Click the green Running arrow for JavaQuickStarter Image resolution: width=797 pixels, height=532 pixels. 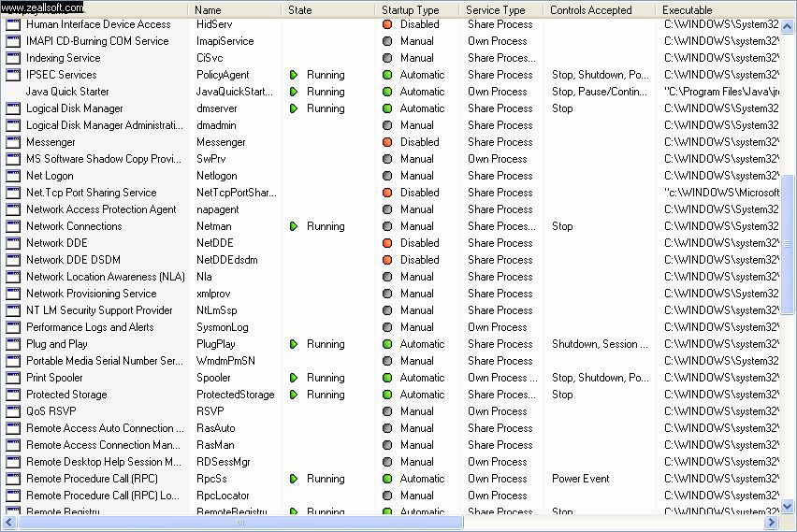(x=294, y=92)
